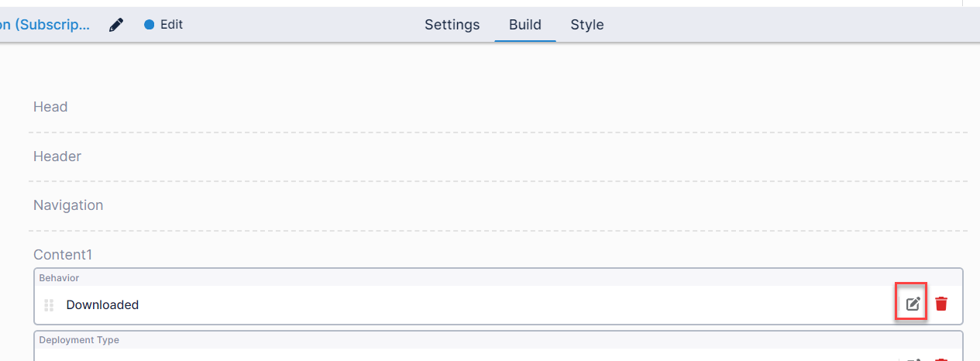Click the Edit status label
The width and height of the screenshot is (980, 361).
[171, 25]
